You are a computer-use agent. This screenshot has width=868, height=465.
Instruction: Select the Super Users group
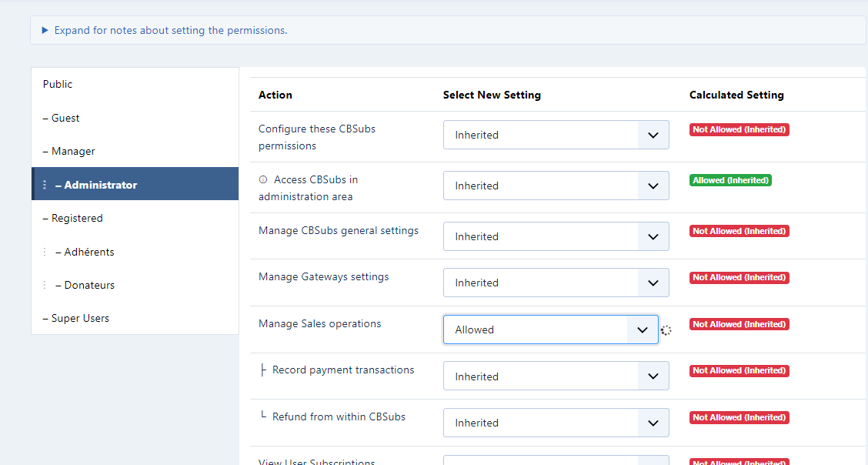point(135,318)
